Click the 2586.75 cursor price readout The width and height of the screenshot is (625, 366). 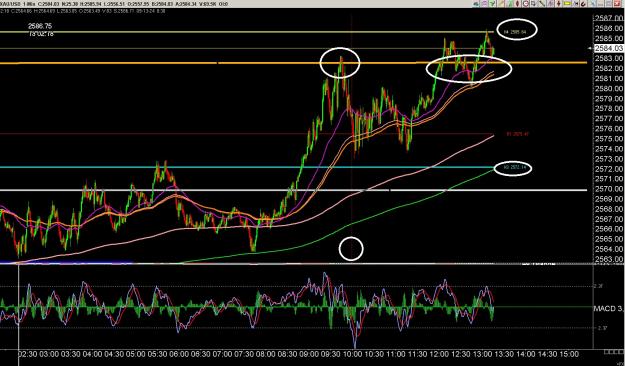[40, 26]
